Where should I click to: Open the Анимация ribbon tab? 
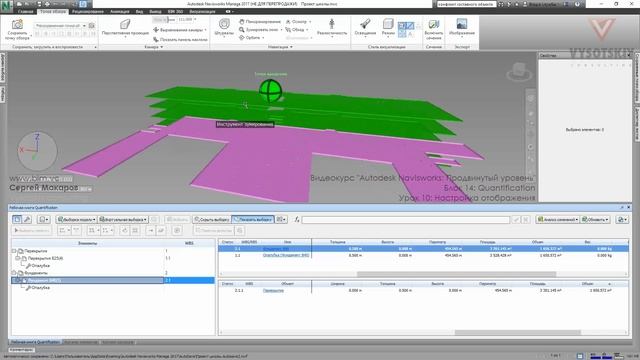click(x=120, y=11)
